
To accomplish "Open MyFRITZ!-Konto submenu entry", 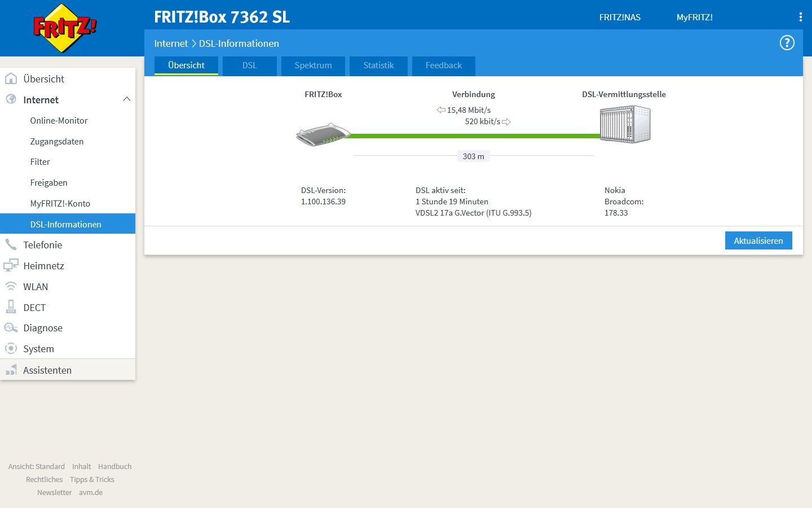I will click(68, 203).
